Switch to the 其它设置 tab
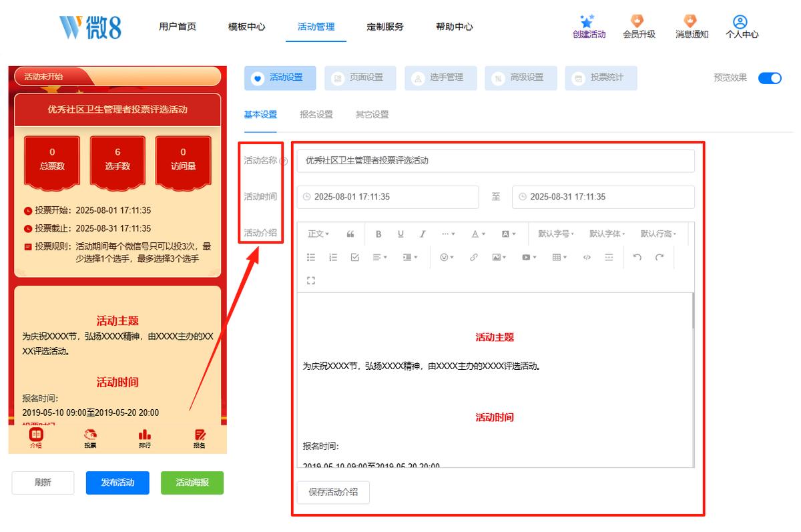 372,115
